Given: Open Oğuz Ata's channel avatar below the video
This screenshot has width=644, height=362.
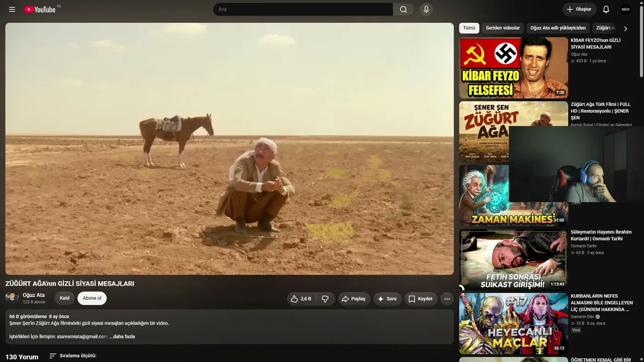Looking at the screenshot, I should click(x=12, y=298).
